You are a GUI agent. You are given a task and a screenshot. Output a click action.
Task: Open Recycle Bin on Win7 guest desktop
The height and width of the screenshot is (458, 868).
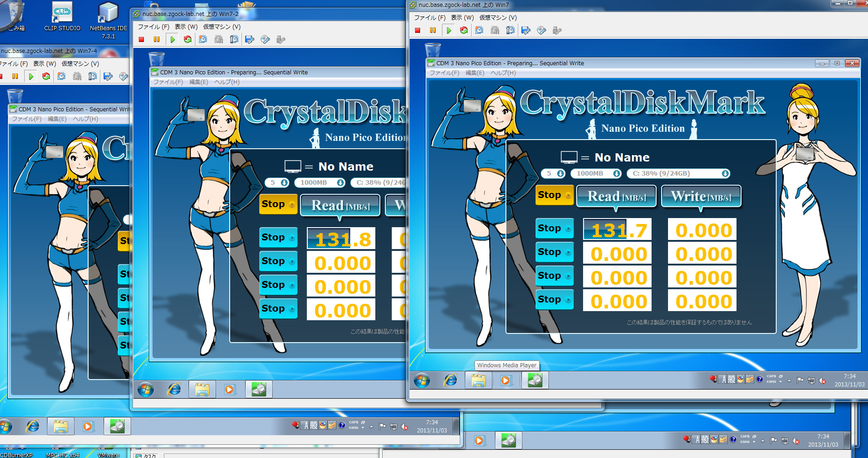[432, 50]
